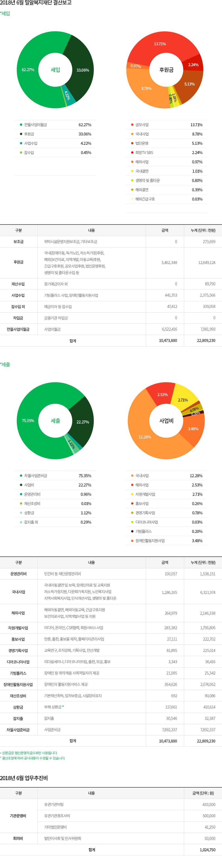
Task: Click the 사업비 label in the donut center
Action: (x=166, y=421)
